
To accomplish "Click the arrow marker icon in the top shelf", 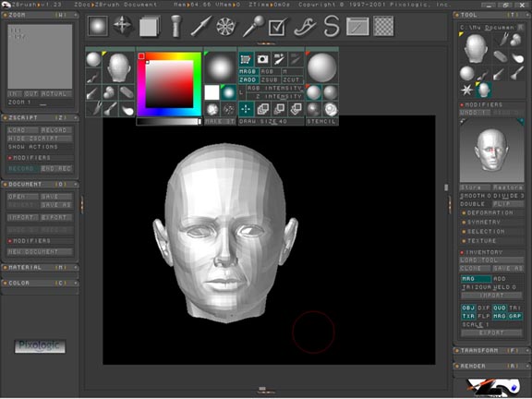I will tap(201, 26).
